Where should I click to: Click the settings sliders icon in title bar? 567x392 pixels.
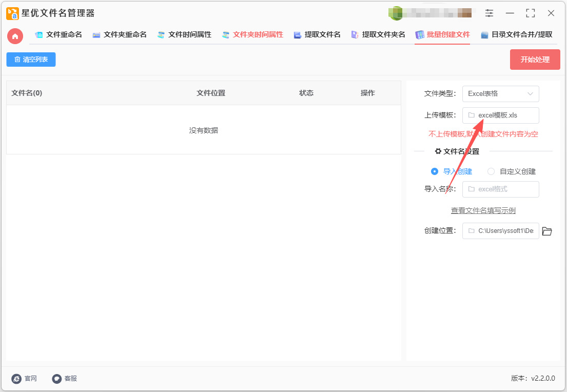[489, 13]
